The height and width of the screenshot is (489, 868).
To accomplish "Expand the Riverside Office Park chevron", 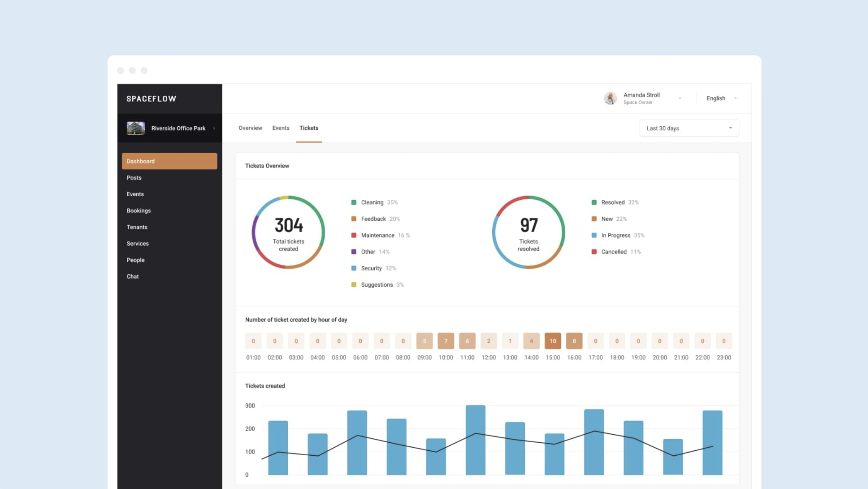I will point(214,128).
